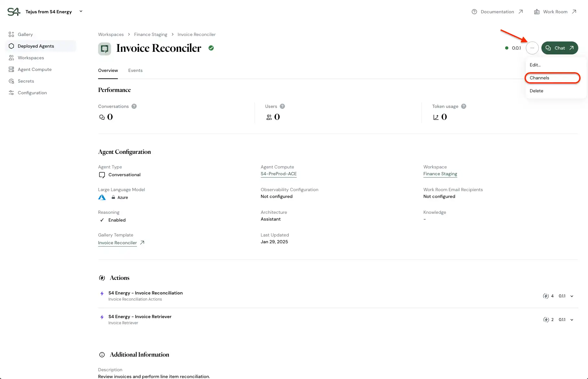Open the Configuration sidebar item
This screenshot has width=588, height=379.
[x=32, y=93]
